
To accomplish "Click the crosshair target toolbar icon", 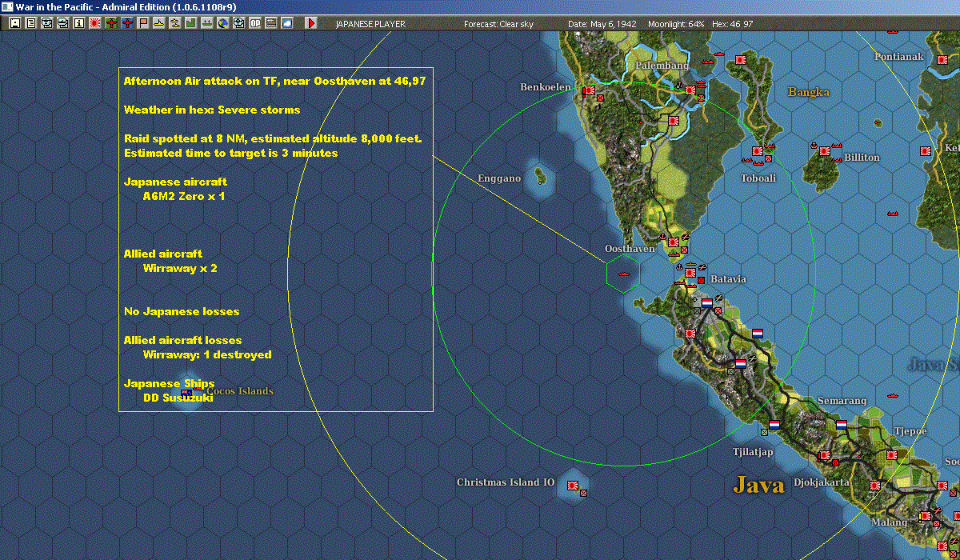I will click(238, 23).
